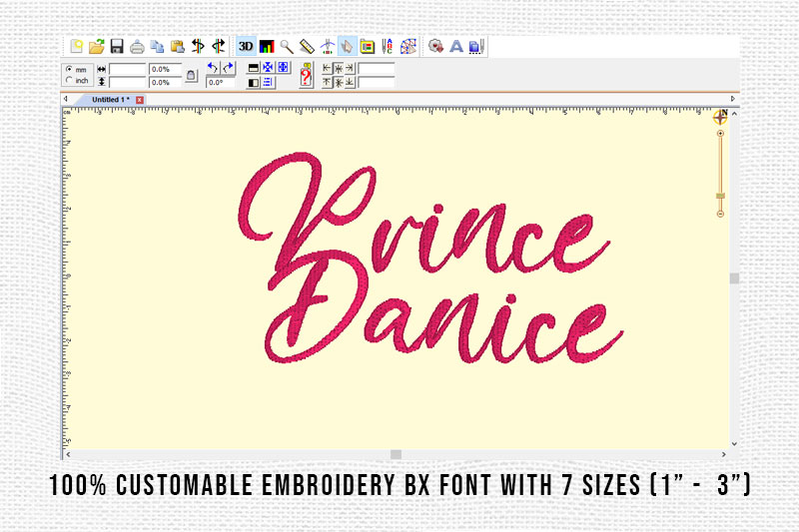799x532 pixels.
Task: Save the design with floppy icon
Action: point(117,46)
